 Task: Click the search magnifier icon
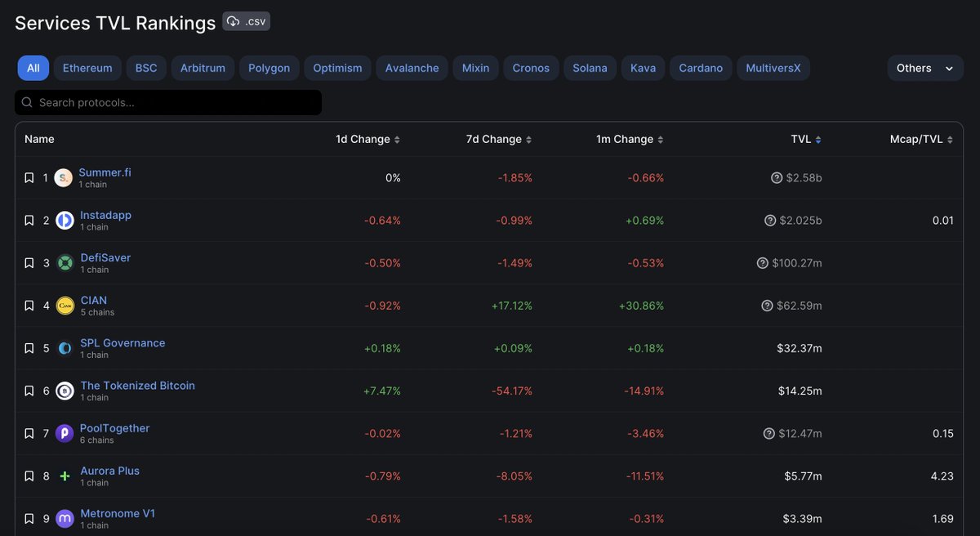pos(28,102)
